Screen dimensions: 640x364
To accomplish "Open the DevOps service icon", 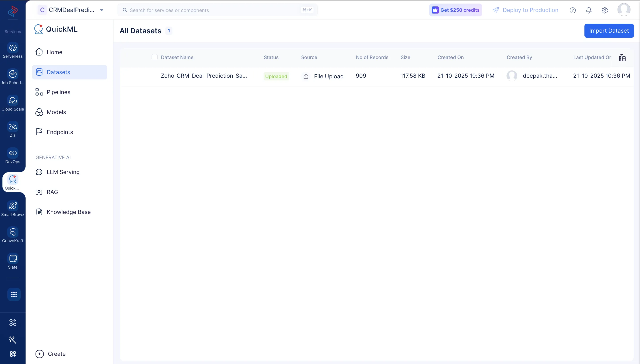I will point(13,153).
